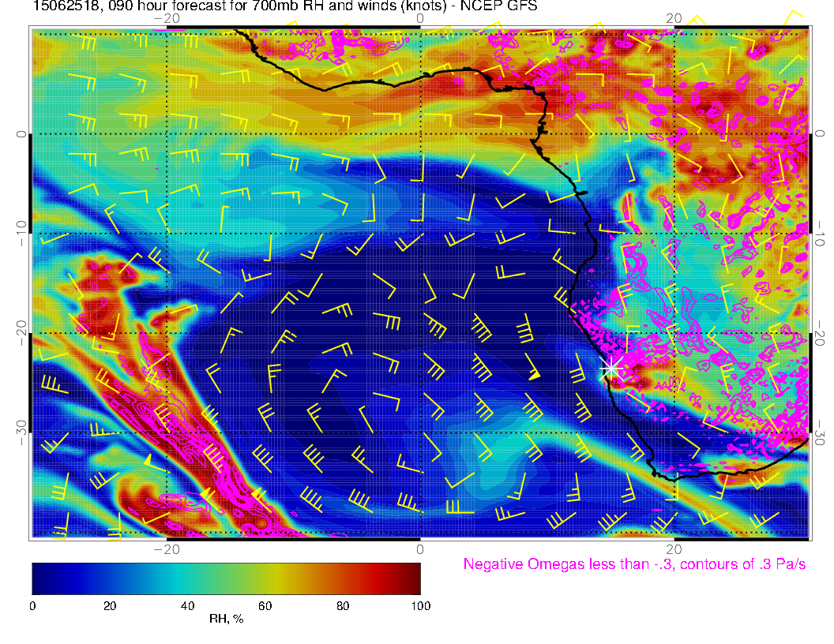Click the bottom axis longitude label 20
Image resolution: width=834 pixels, height=644 pixels.
pyautogui.click(x=673, y=549)
